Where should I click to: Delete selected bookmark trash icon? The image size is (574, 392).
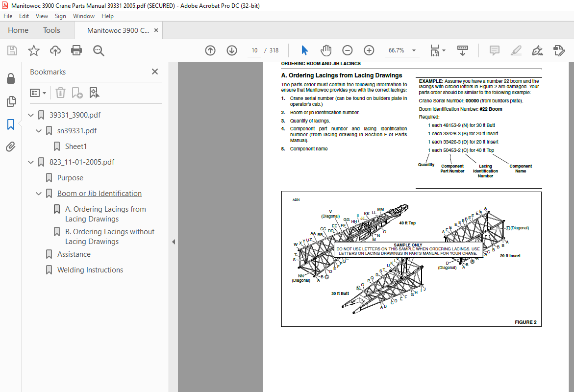pos(60,93)
